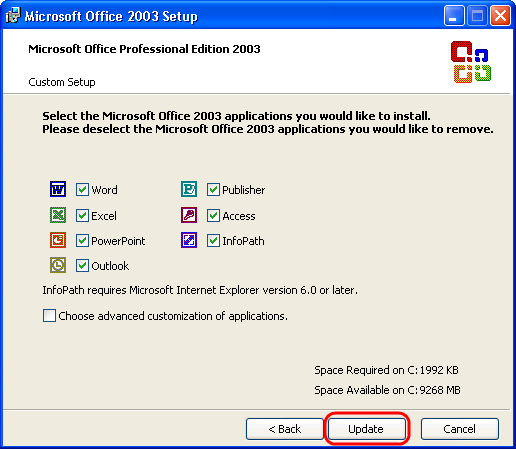Click the PowerPoint application icon
The height and width of the screenshot is (449, 516).
click(58, 240)
